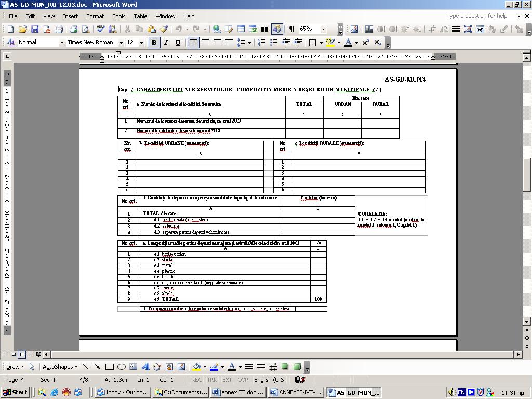Select the Line drawing tool
Image resolution: width=532 pixels, height=399 pixels.
(x=86, y=367)
